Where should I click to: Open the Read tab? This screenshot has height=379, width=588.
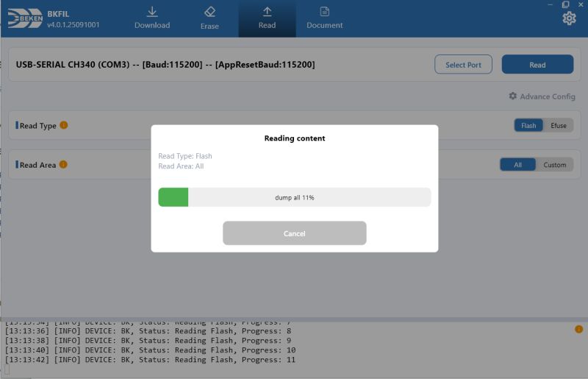(x=267, y=18)
